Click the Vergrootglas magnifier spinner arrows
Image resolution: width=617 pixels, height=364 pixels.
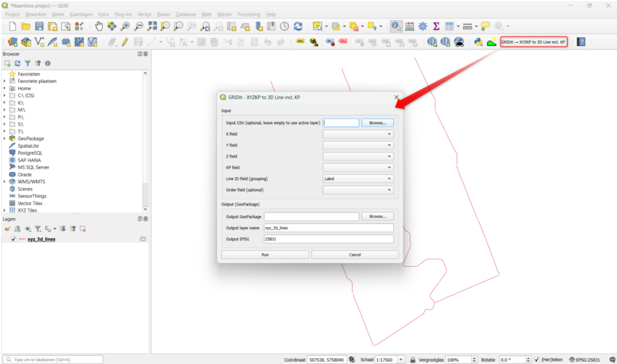coord(474,360)
